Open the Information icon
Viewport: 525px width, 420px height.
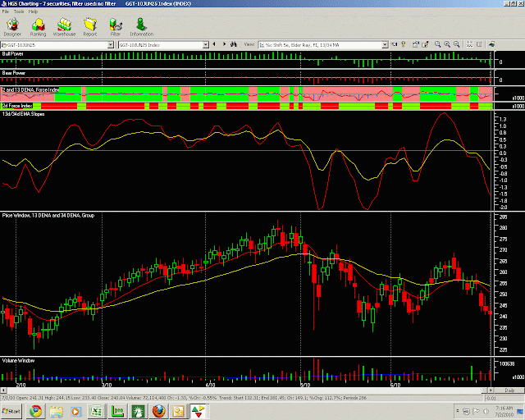142,27
